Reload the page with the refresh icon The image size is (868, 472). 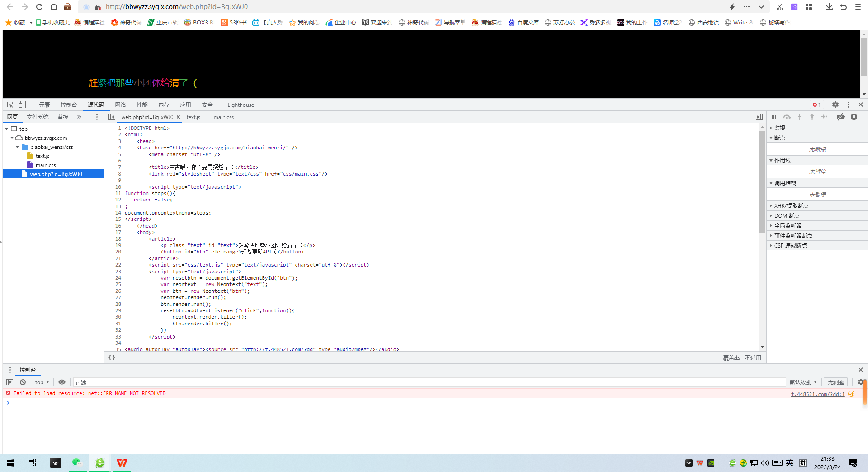tap(39, 7)
